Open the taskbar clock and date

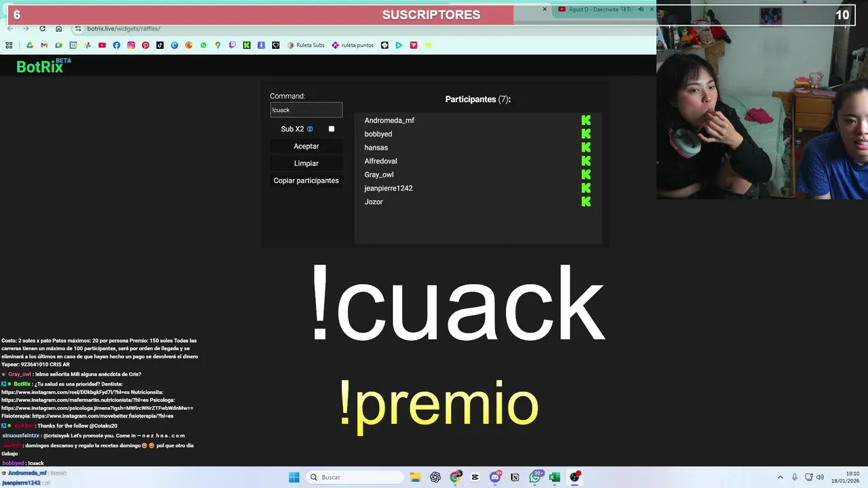845,477
